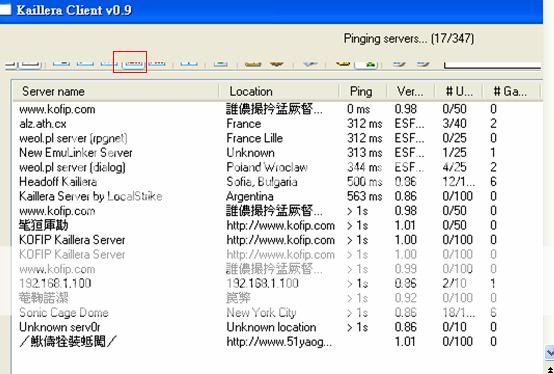
Task: Sort servers by the Location column header
Action: (279, 91)
